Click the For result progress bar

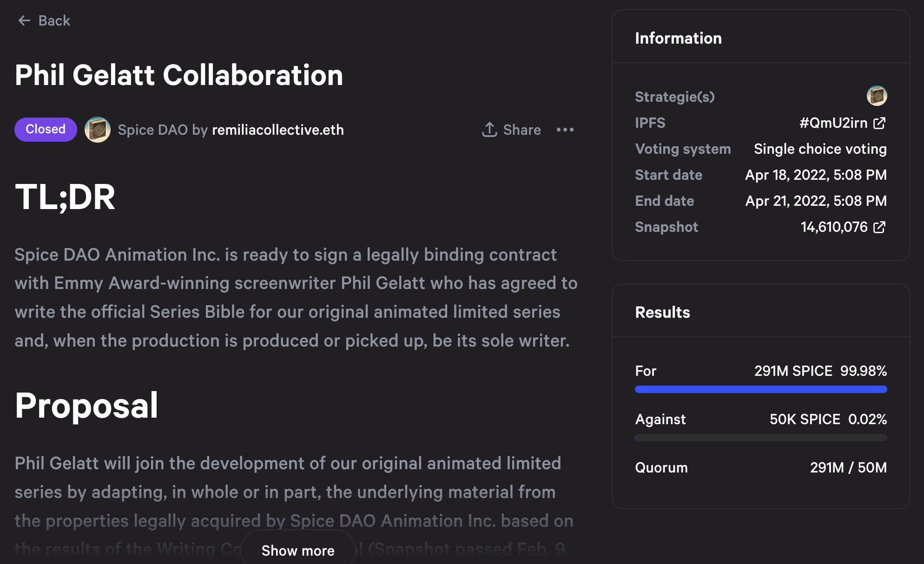point(761,389)
